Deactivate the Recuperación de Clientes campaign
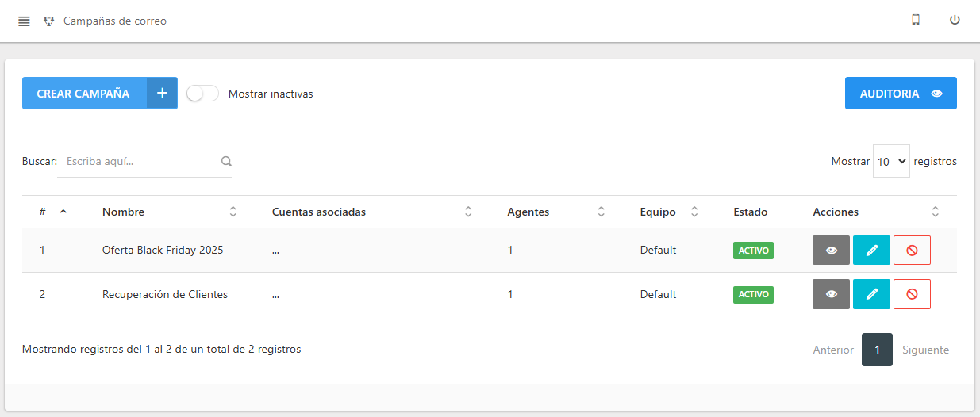 tap(912, 294)
